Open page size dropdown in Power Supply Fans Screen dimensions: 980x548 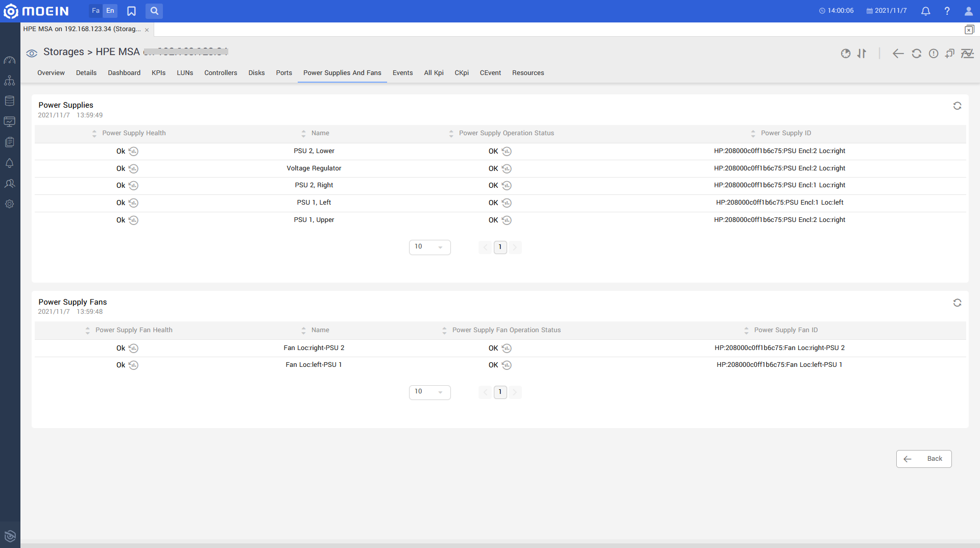click(429, 392)
